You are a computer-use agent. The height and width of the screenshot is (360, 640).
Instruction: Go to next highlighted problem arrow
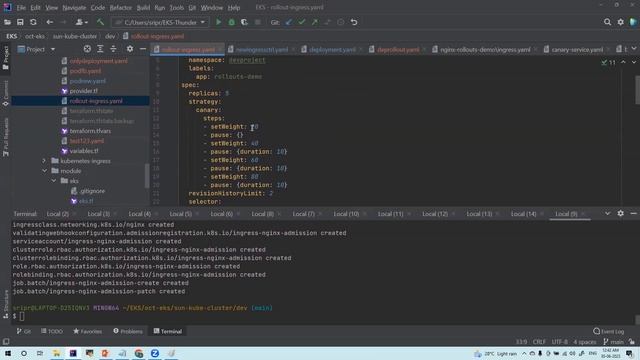click(633, 62)
